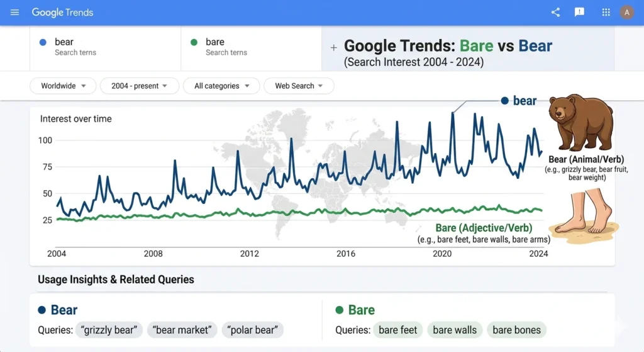644x352 pixels.
Task: Click the bear legend marker on chart
Action: coord(505,101)
